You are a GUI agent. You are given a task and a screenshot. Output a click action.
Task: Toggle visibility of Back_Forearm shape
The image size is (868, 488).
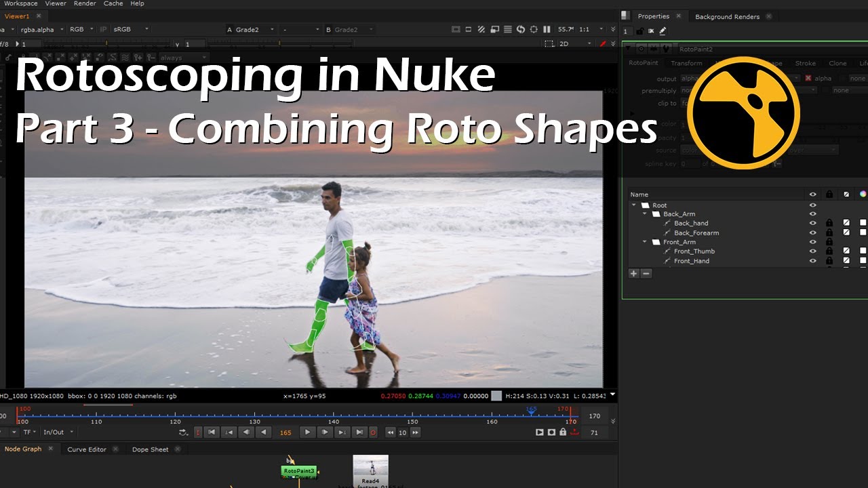tap(812, 232)
